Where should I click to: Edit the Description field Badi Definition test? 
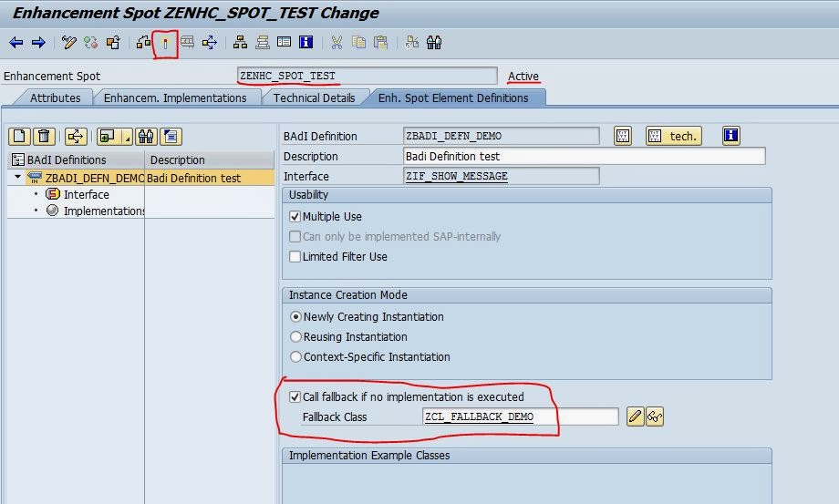coord(584,156)
